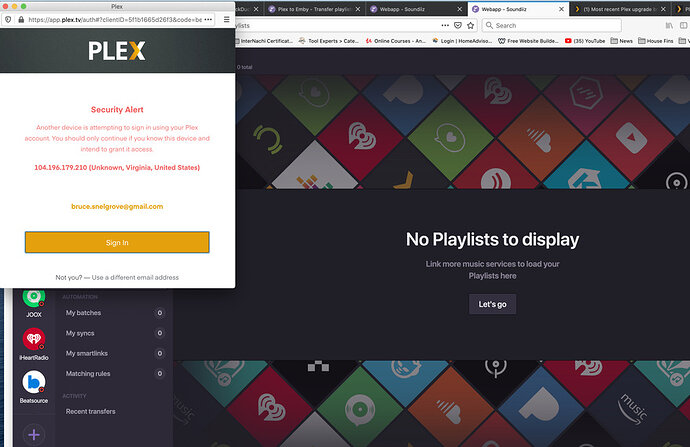Viewport: 690px width, 447px height.
Task: Click the Plex auth URL field
Action: pos(114,19)
